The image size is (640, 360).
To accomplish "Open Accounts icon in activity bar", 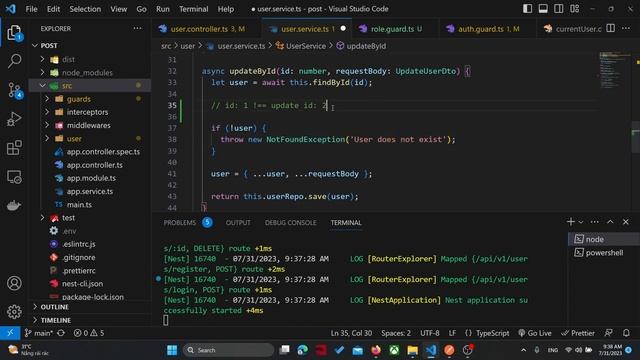I will click(x=14, y=283).
